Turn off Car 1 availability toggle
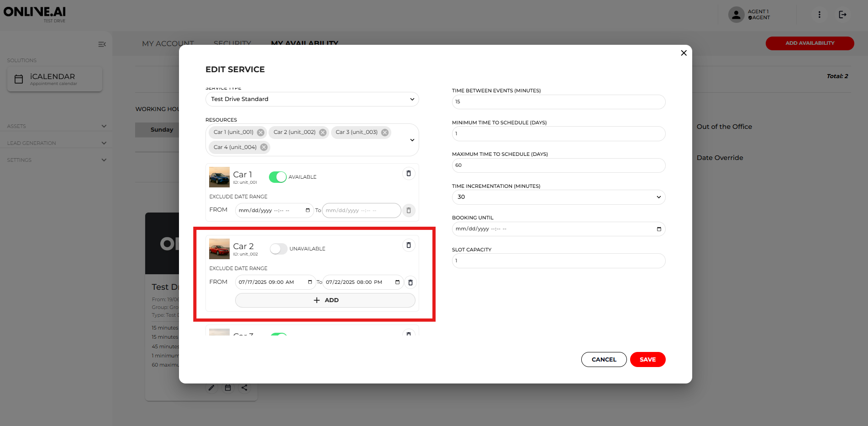The width and height of the screenshot is (868, 426). tap(278, 177)
